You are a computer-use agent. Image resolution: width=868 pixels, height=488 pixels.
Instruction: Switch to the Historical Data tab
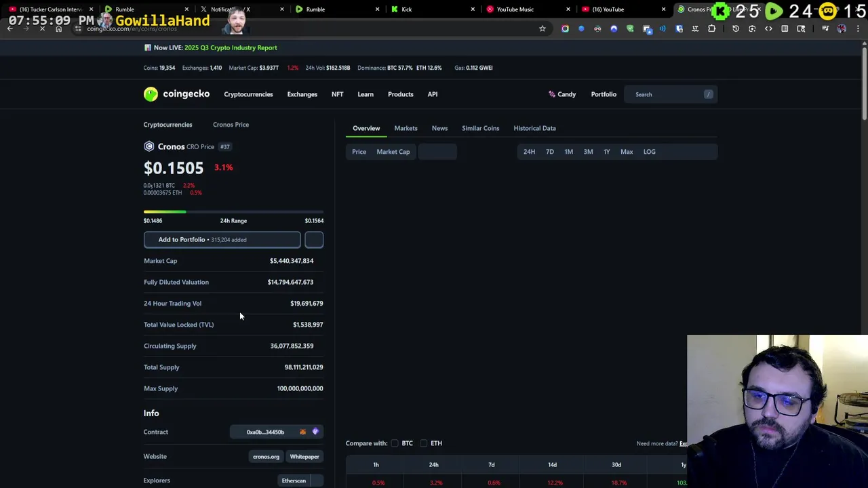[x=534, y=128]
